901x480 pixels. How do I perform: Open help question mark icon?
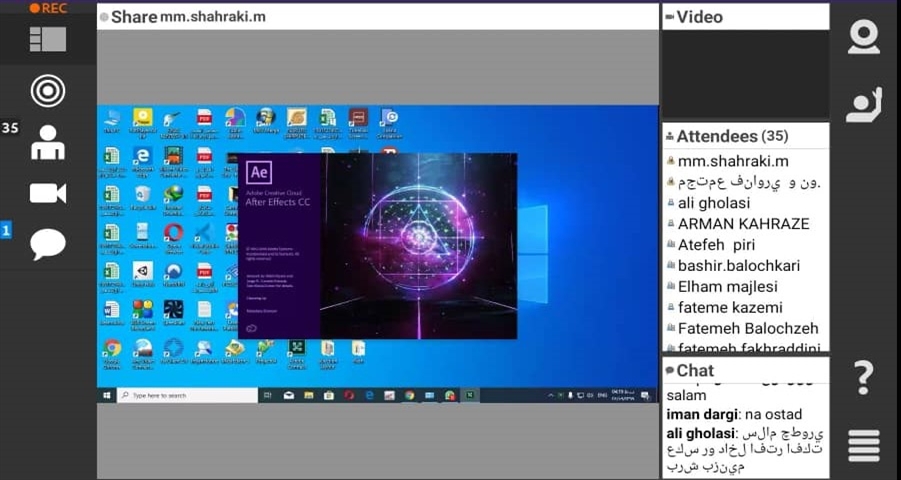pyautogui.click(x=864, y=378)
